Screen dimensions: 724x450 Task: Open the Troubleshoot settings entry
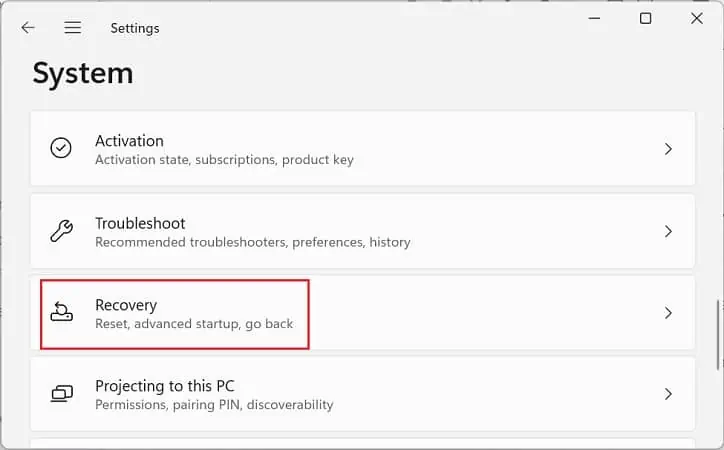(362, 231)
